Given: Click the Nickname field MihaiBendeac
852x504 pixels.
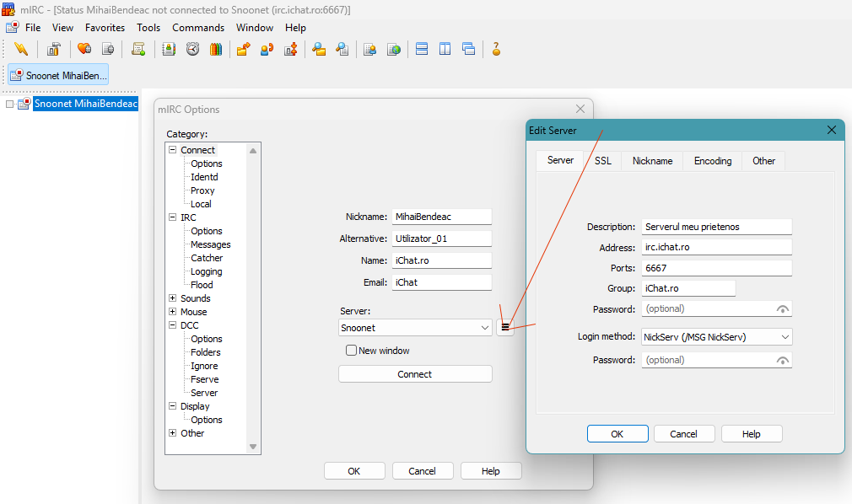Looking at the screenshot, I should [x=442, y=217].
